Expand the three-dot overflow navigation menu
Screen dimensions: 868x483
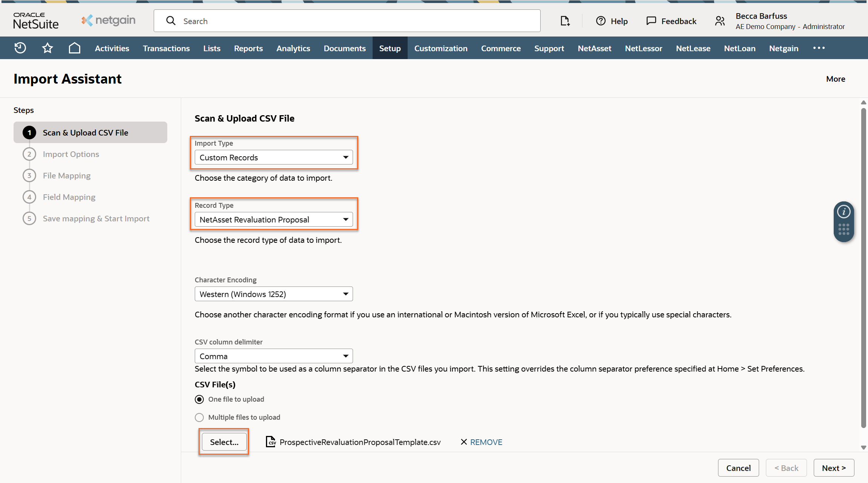(819, 48)
